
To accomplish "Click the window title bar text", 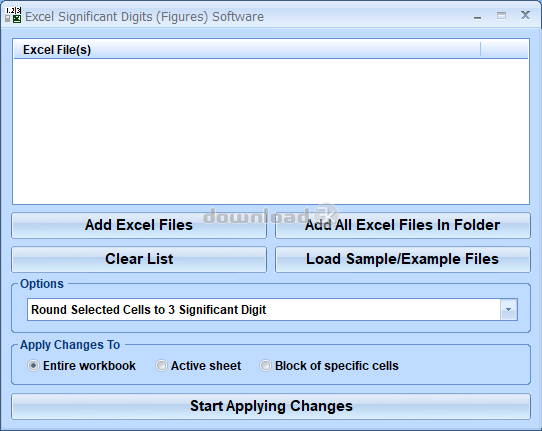I will pos(144,17).
